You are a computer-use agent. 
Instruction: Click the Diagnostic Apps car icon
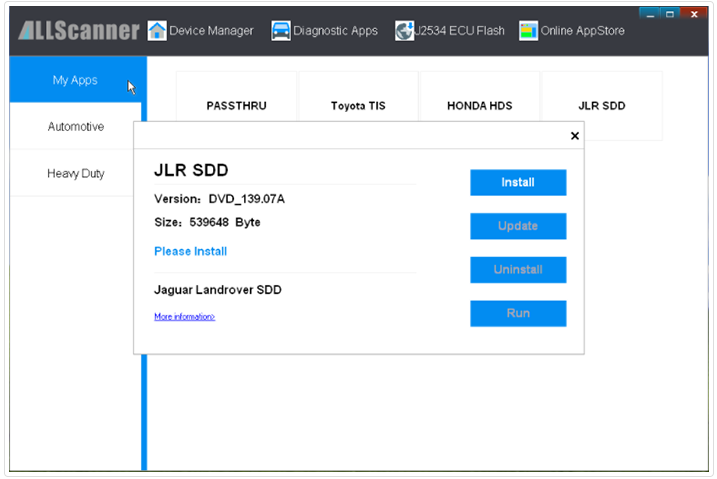[x=280, y=31]
